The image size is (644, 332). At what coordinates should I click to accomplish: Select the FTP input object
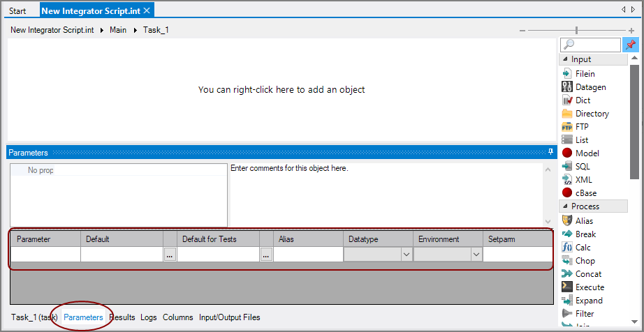(575, 127)
